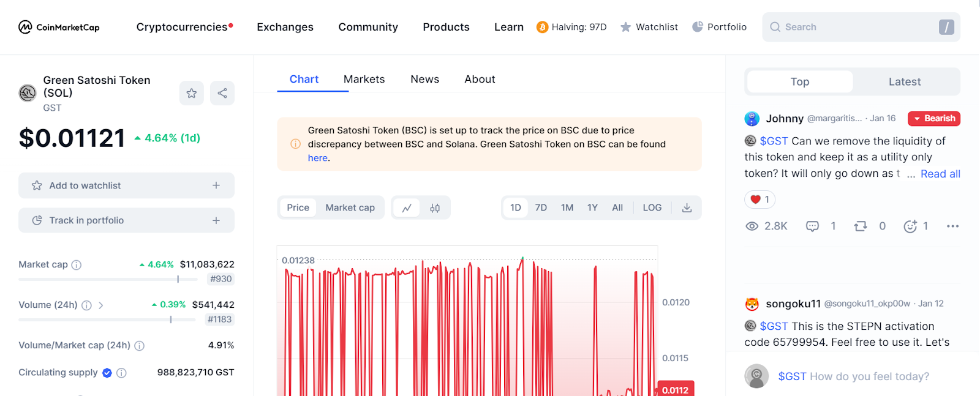Set chart range to 7D
The height and width of the screenshot is (396, 980).
point(541,208)
